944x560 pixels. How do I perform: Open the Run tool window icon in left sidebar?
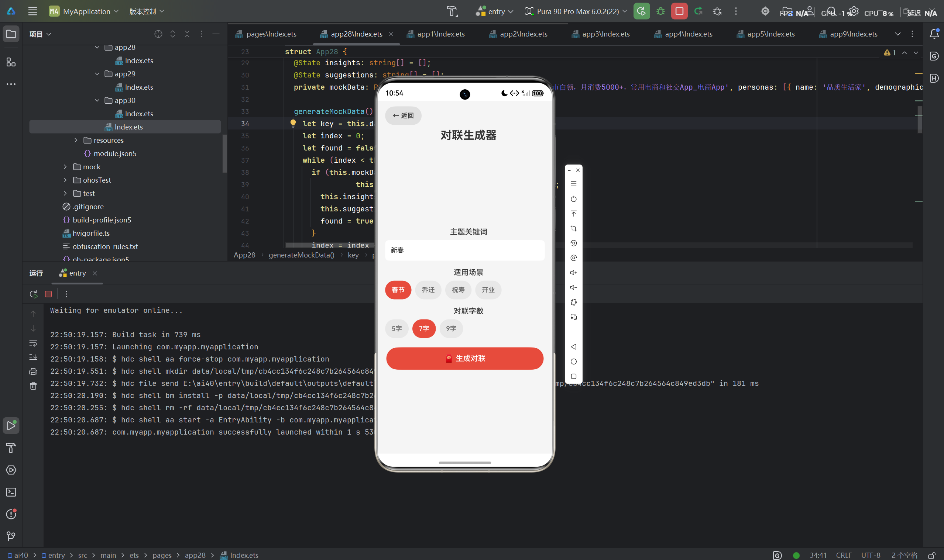click(11, 426)
